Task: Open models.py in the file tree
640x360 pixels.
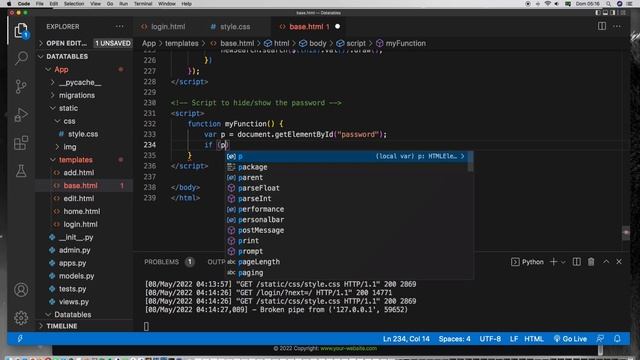Action: pos(76,276)
